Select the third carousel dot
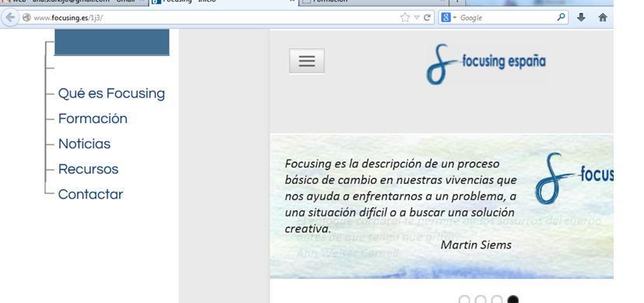 point(496,299)
